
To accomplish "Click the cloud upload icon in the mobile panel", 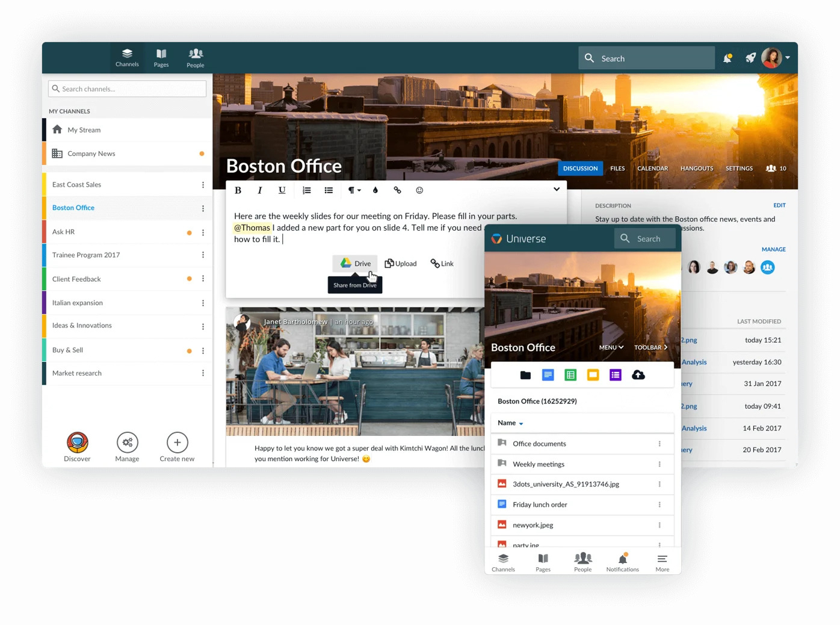I will 638,375.
